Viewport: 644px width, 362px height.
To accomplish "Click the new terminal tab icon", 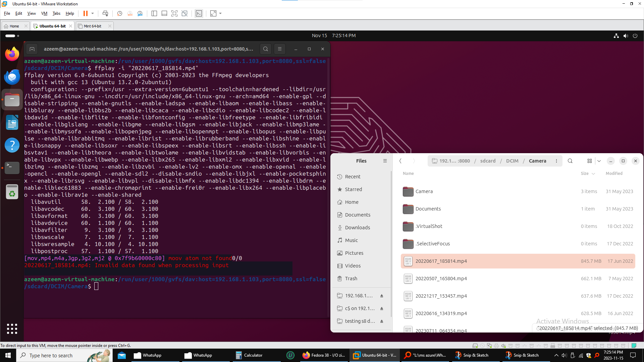I will click(x=32, y=49).
